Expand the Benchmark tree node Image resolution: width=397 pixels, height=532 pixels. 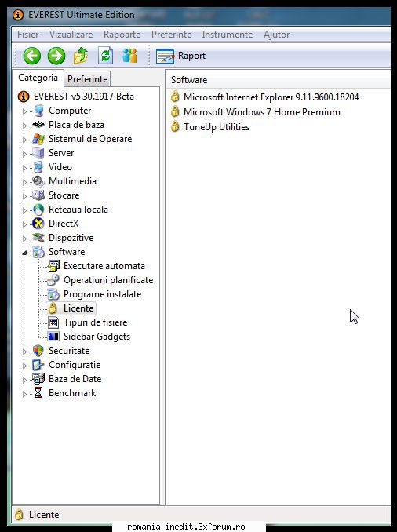[x=24, y=394]
